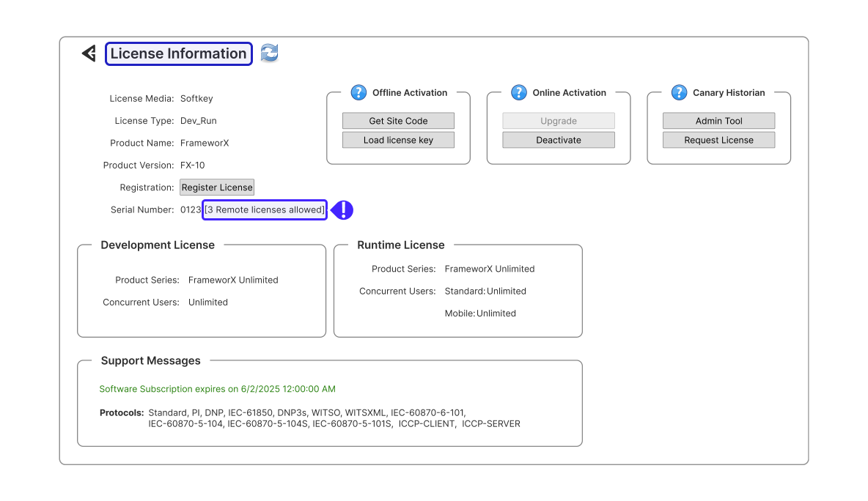Open the Canary Admin Tool
Screen dimensions: 868x501
coord(719,121)
